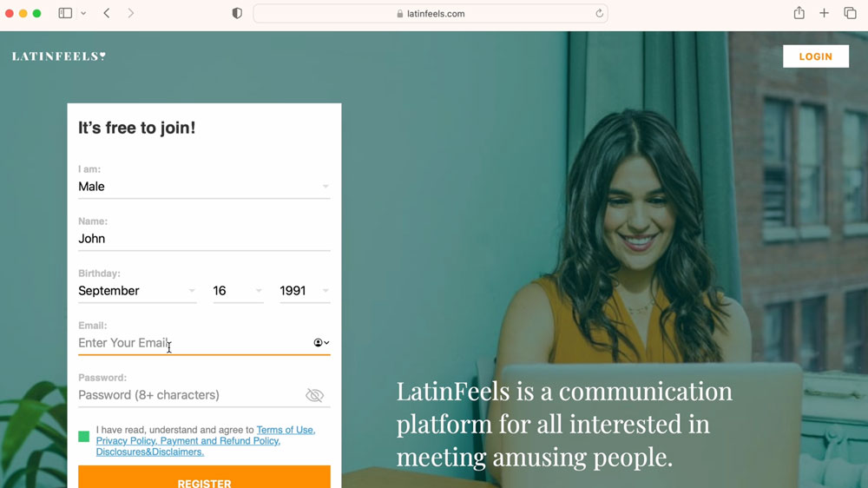Screen dimensions: 868x488
Task: Open the Share sheet icon
Action: (799, 13)
